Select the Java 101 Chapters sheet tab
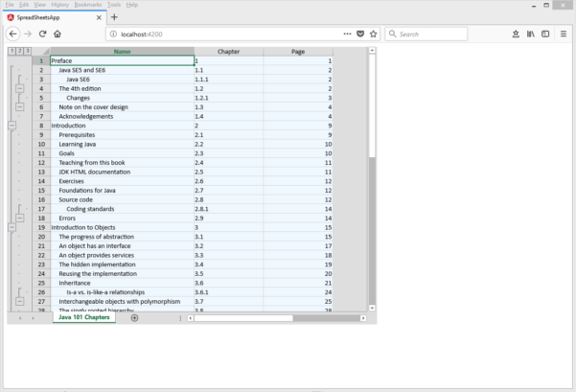 (x=83, y=317)
